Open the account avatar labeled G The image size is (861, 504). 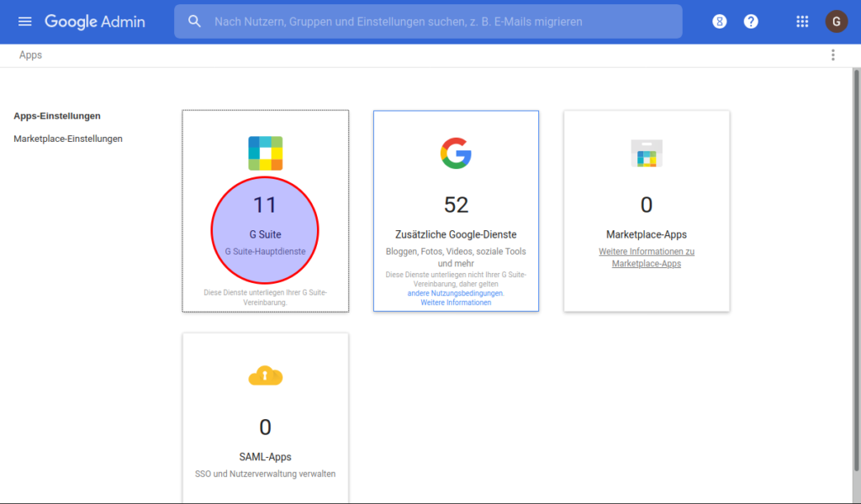tap(837, 21)
